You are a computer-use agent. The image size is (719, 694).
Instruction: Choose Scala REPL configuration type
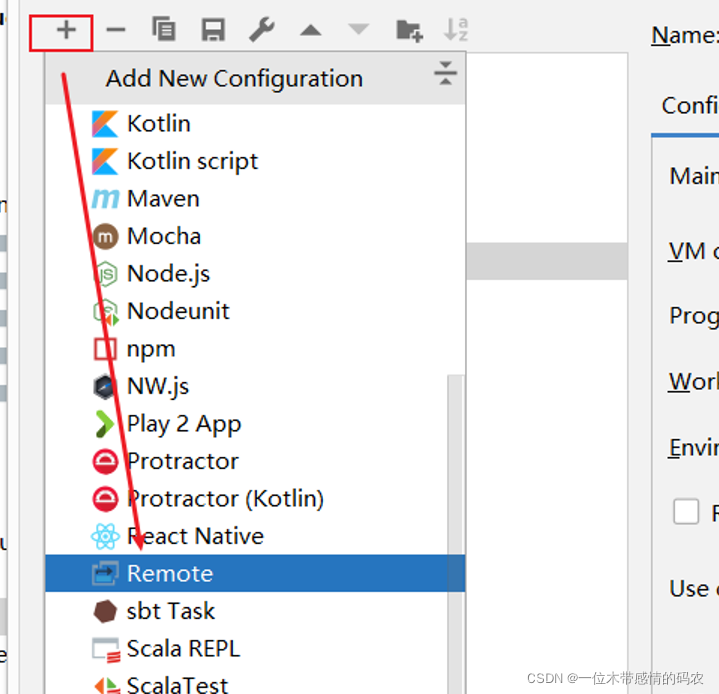point(183,649)
